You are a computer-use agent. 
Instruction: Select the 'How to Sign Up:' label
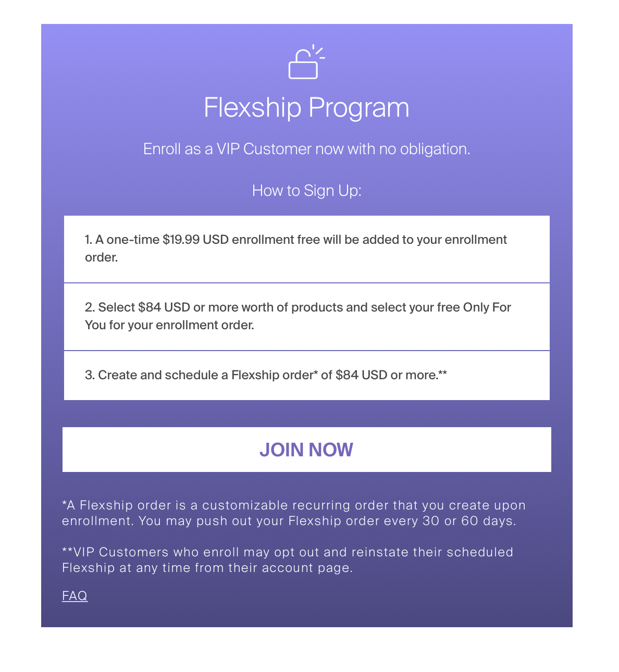pyautogui.click(x=306, y=191)
